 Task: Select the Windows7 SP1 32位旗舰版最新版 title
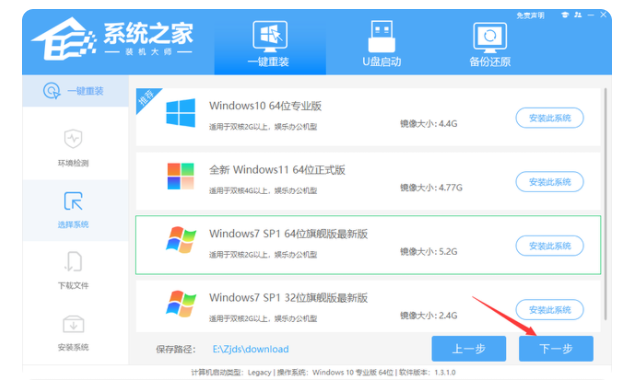(x=288, y=298)
